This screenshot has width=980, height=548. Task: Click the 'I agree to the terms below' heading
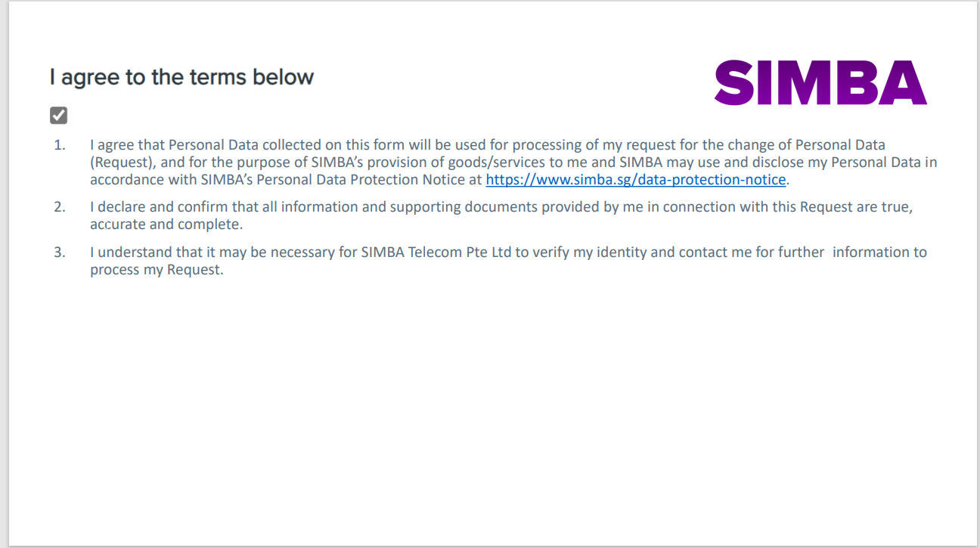pyautogui.click(x=181, y=76)
